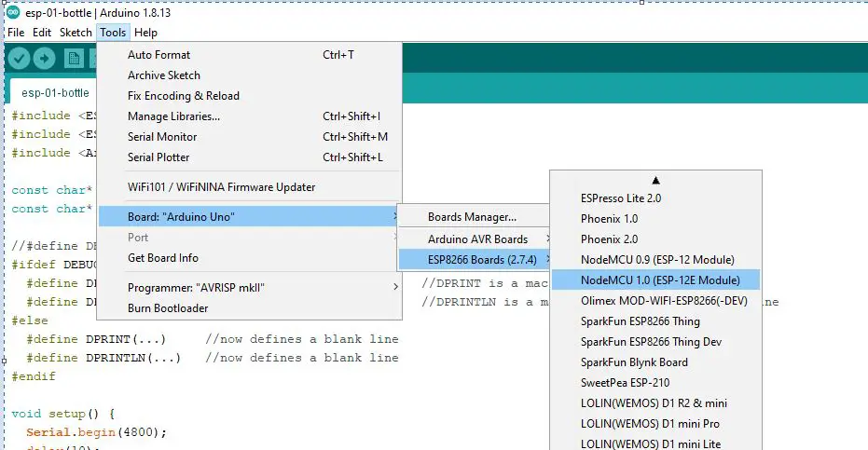The height and width of the screenshot is (450, 868).
Task: Select SparkFun ESP8266 Thing Dev board
Action: tap(656, 342)
